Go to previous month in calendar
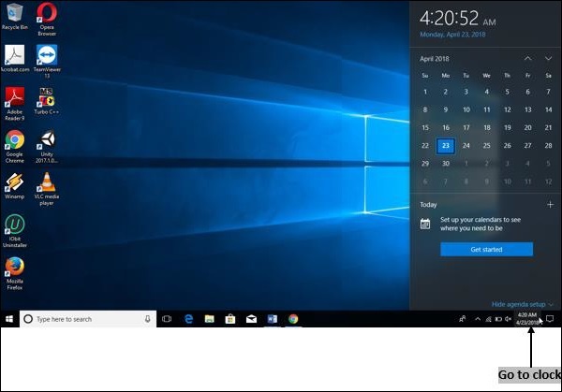This screenshot has height=392, width=562. [x=527, y=58]
